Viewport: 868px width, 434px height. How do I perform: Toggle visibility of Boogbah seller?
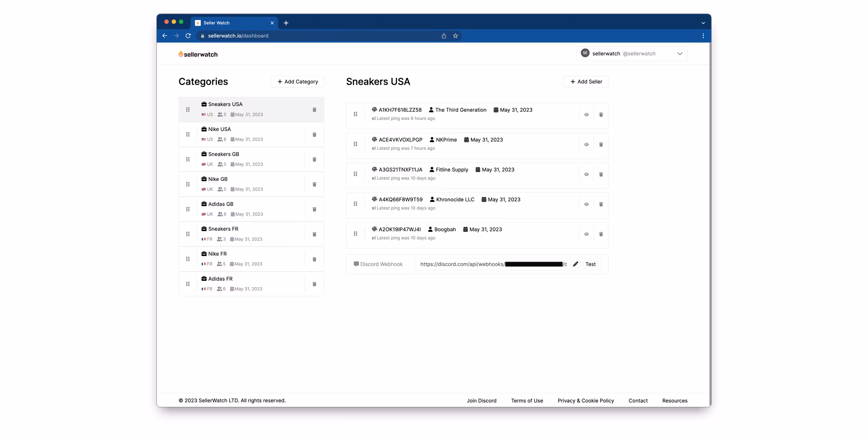[x=586, y=234]
